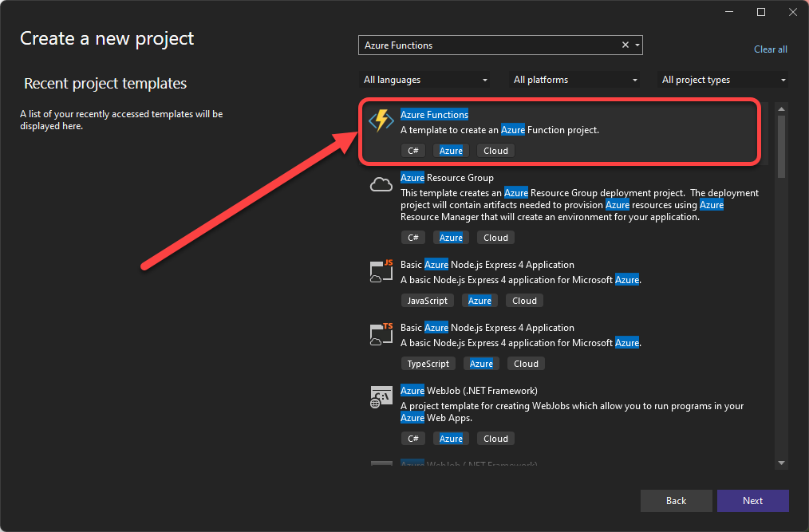Select the Azure Functions template title
This screenshot has height=532, width=809.
pyautogui.click(x=435, y=115)
